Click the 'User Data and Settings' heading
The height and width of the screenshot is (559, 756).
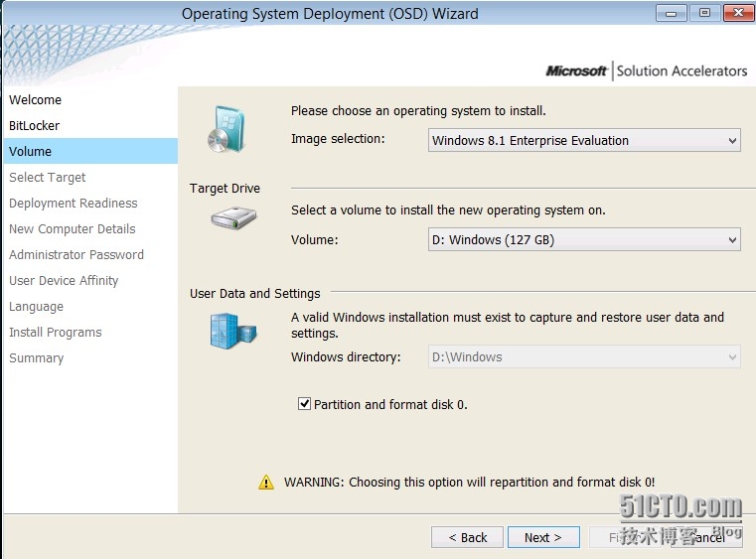pos(254,294)
